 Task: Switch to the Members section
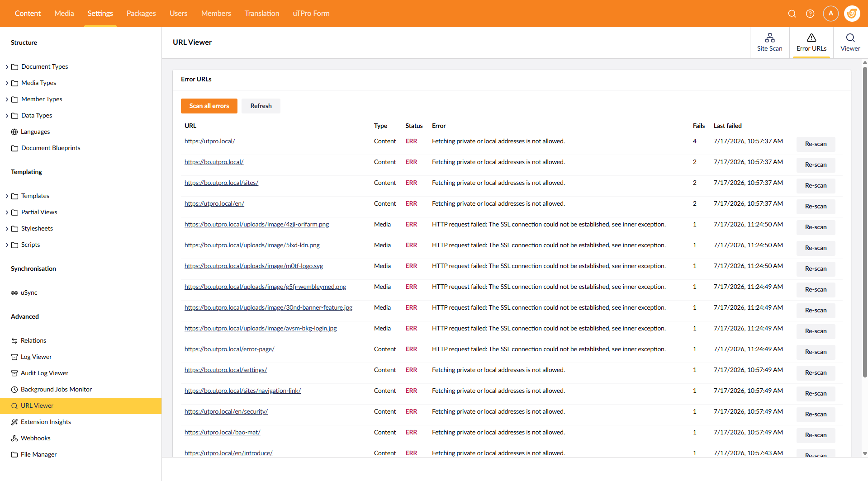216,14
